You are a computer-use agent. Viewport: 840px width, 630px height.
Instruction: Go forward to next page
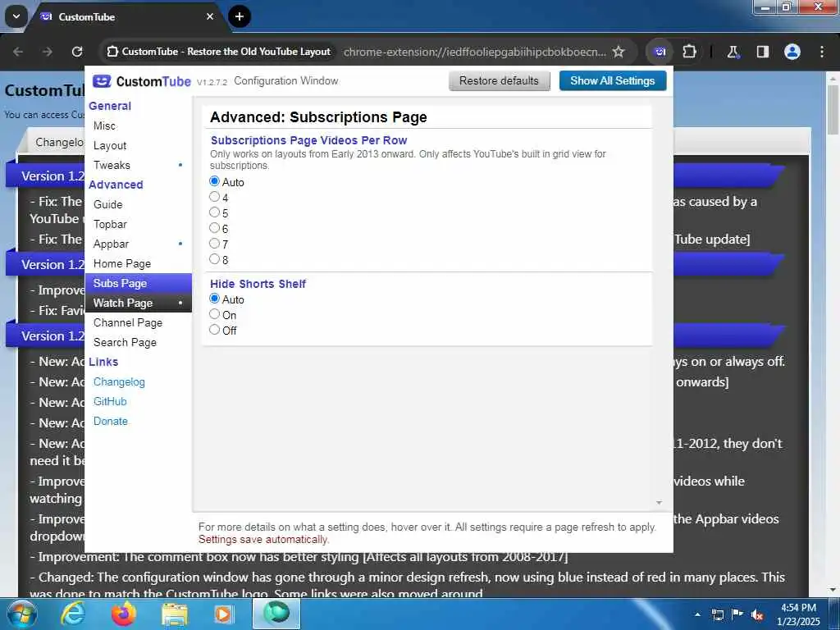click(48, 52)
